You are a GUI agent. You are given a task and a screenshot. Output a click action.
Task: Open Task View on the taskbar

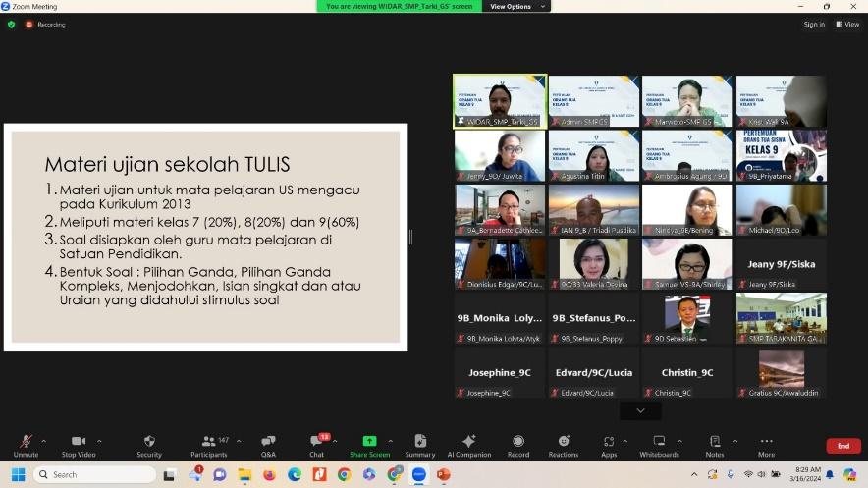point(170,474)
